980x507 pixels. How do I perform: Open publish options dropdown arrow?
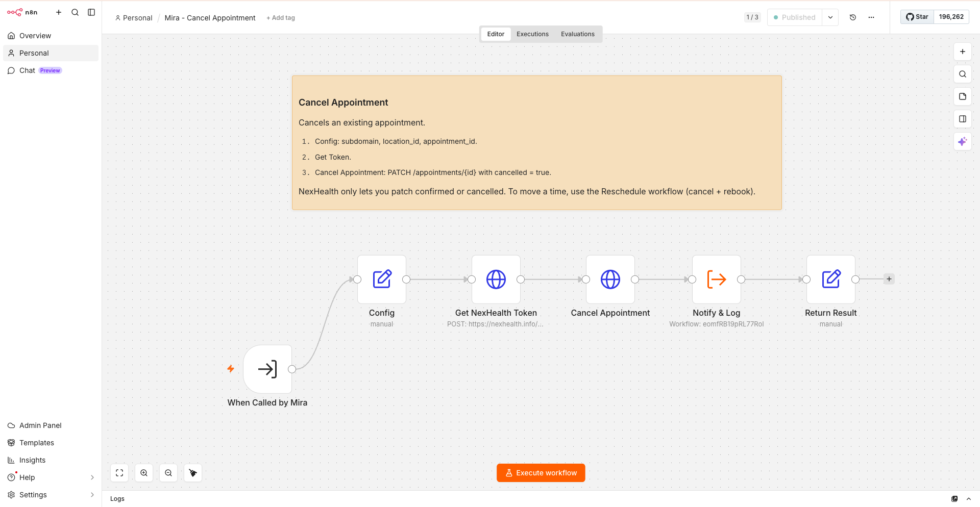(x=830, y=17)
